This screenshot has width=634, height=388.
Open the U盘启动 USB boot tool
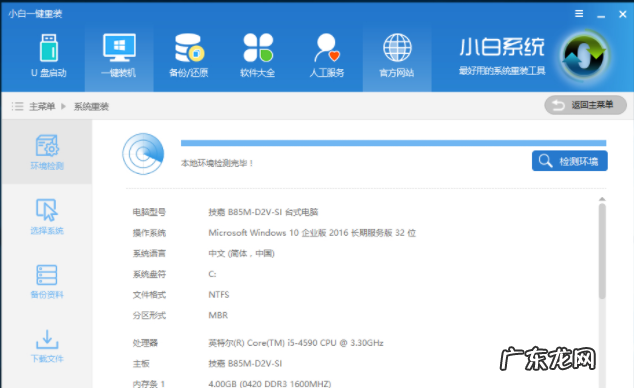click(x=49, y=55)
